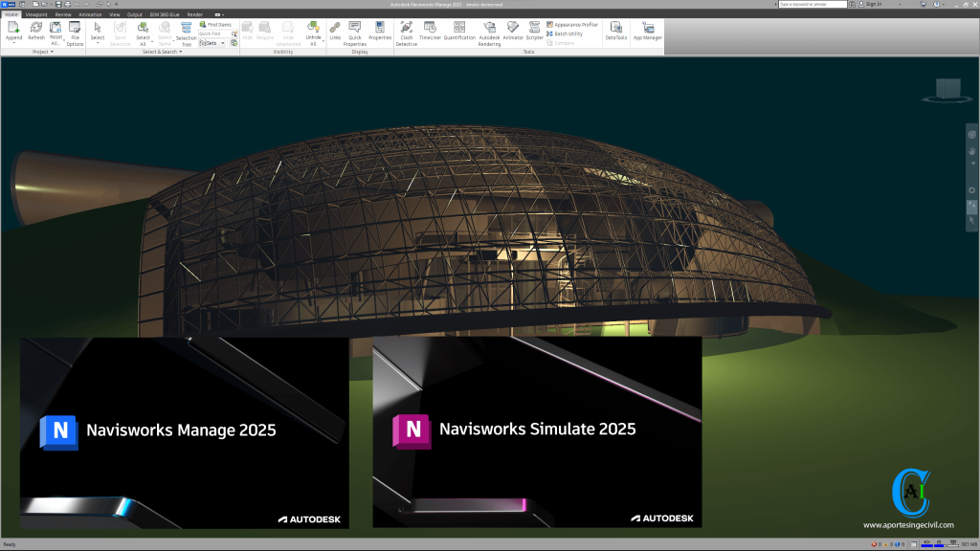
Task: Expand the Select tool dropdown
Action: click(x=98, y=43)
